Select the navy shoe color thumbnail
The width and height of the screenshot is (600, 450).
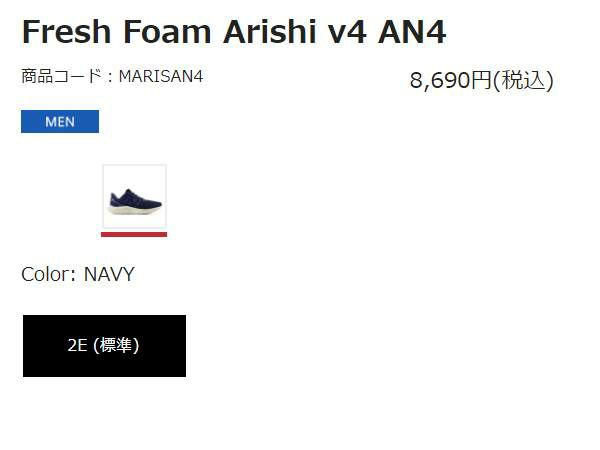[x=134, y=197]
